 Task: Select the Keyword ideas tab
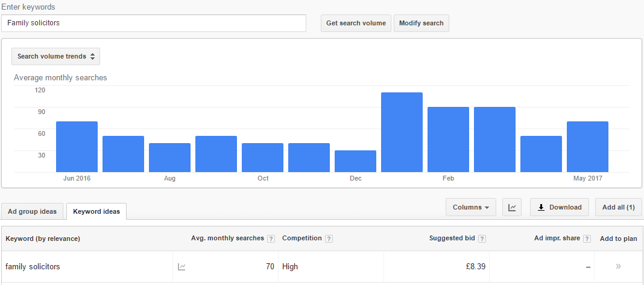tap(96, 211)
